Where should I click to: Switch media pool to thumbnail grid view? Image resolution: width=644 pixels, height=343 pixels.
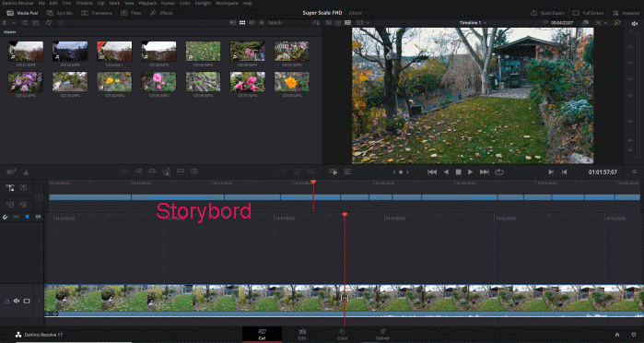point(242,23)
